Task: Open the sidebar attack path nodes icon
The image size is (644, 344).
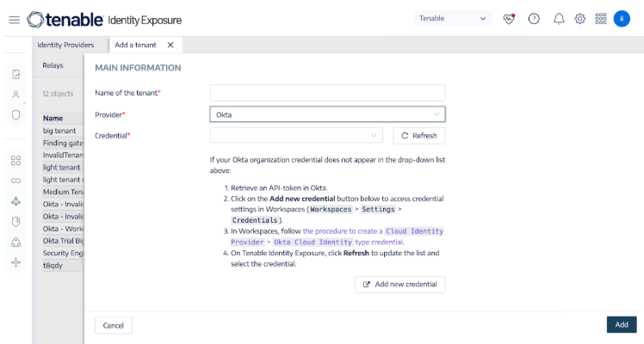Action: click(x=16, y=242)
